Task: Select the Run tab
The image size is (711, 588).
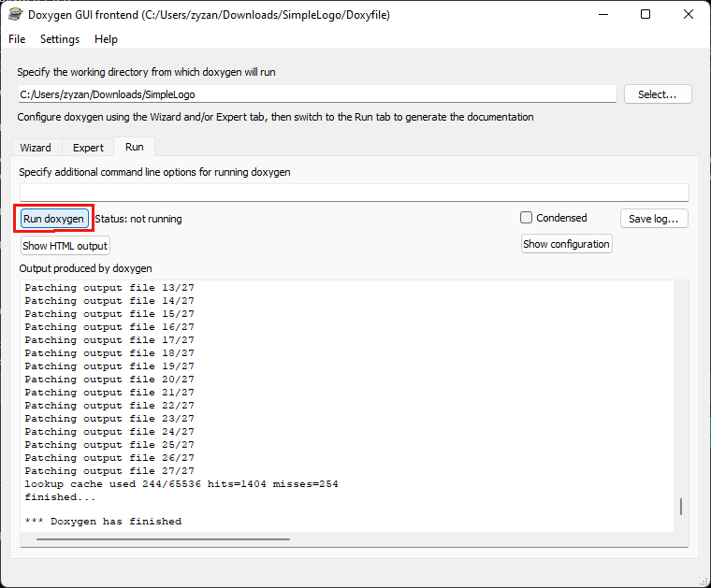Action: tap(134, 147)
